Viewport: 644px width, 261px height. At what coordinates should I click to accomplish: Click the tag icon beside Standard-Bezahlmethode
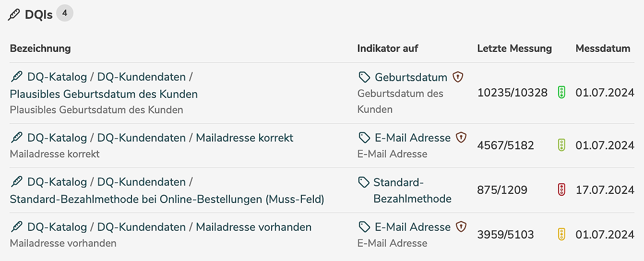364,182
